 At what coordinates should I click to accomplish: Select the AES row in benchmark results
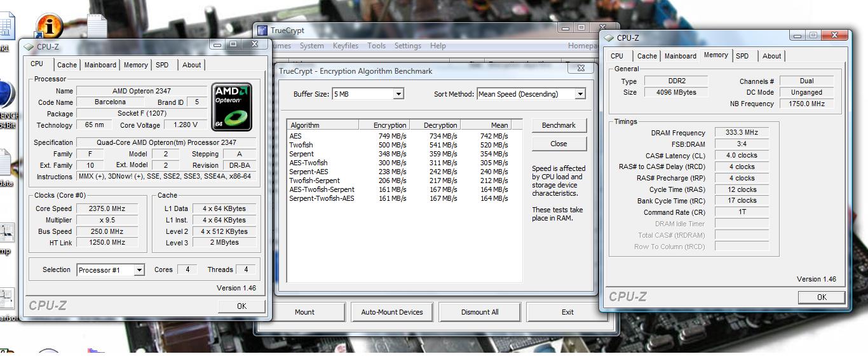398,136
